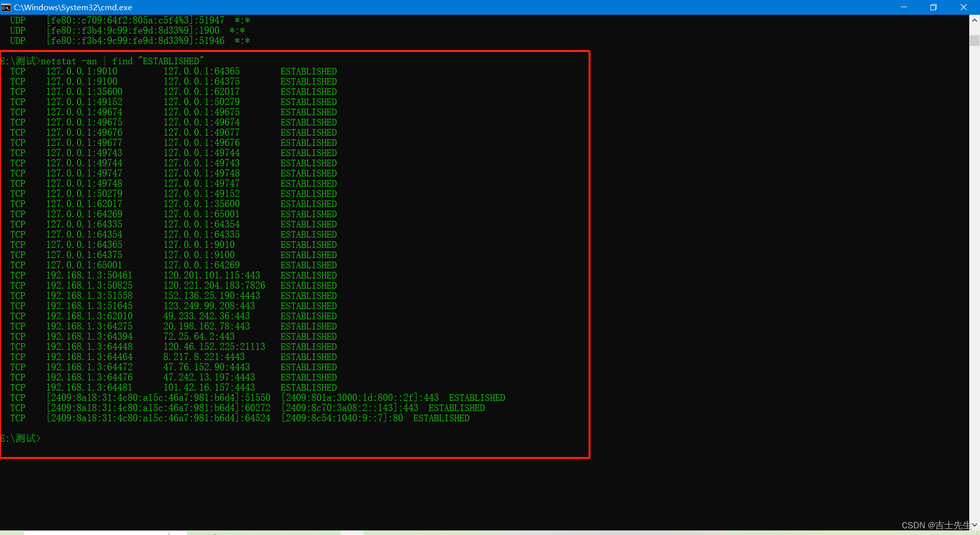Screen dimensions: 980x535
Task: Click UDP address [fe80::f3b4:9c99:fe9d:8d33%9]:1900
Action: pos(133,31)
